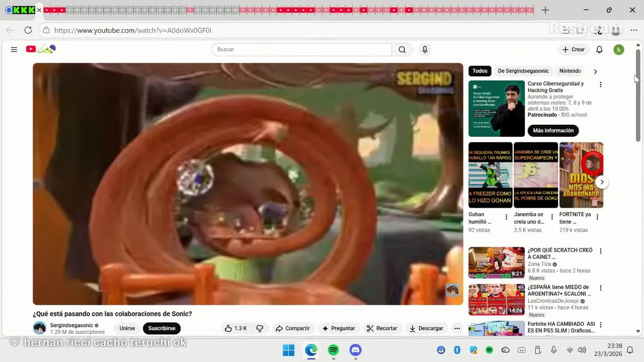Open Sergindsegasonic channel name link
This screenshot has height=362, width=644.
point(72,325)
